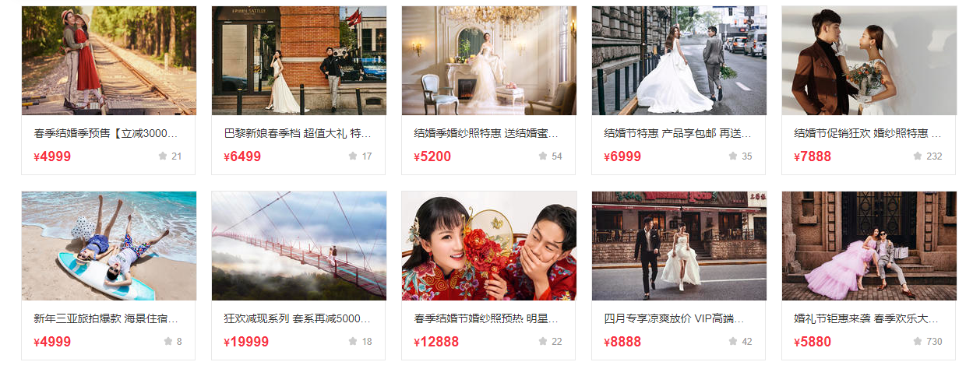980x376 pixels.
Task: Open the red traditional dress couple photo
Action: click(489, 246)
